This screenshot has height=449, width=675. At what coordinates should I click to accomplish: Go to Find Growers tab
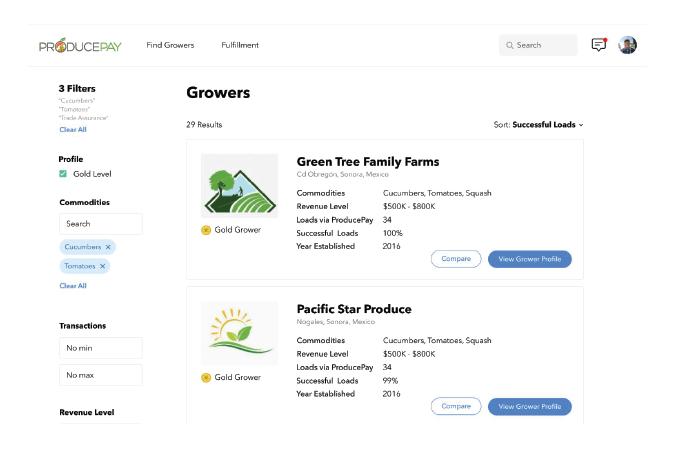pyautogui.click(x=170, y=45)
